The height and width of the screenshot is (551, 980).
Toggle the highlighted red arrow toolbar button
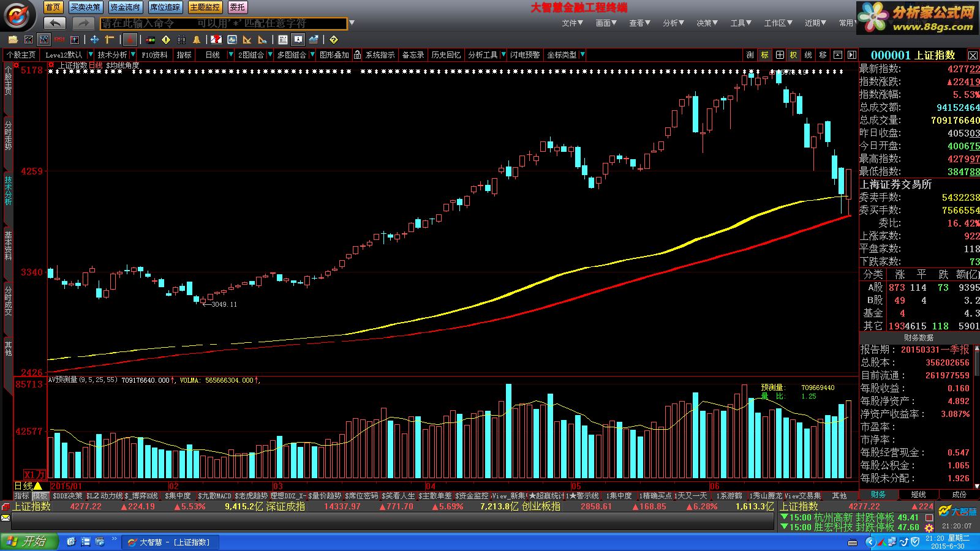click(130, 40)
